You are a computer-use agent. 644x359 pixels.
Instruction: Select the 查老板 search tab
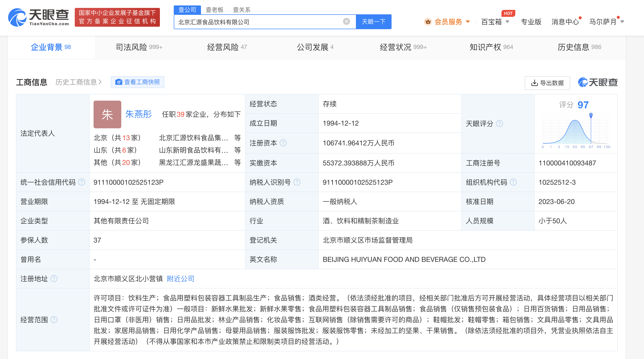(214, 10)
